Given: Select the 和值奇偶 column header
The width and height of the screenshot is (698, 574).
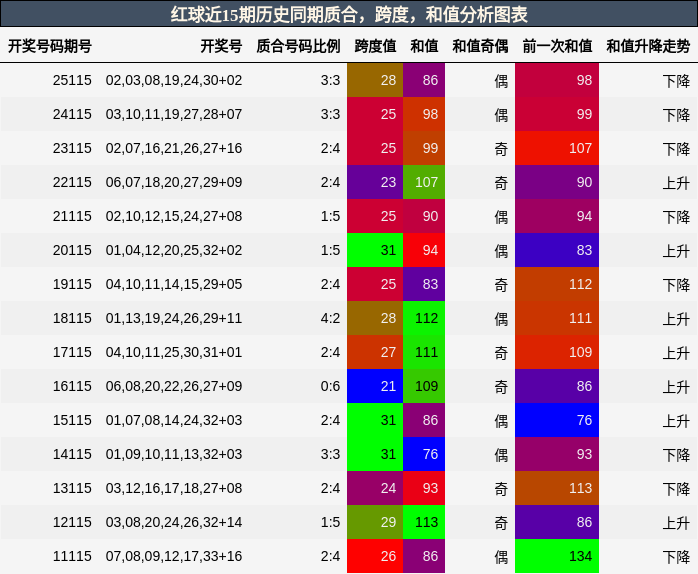Looking at the screenshot, I should pyautogui.click(x=480, y=46).
